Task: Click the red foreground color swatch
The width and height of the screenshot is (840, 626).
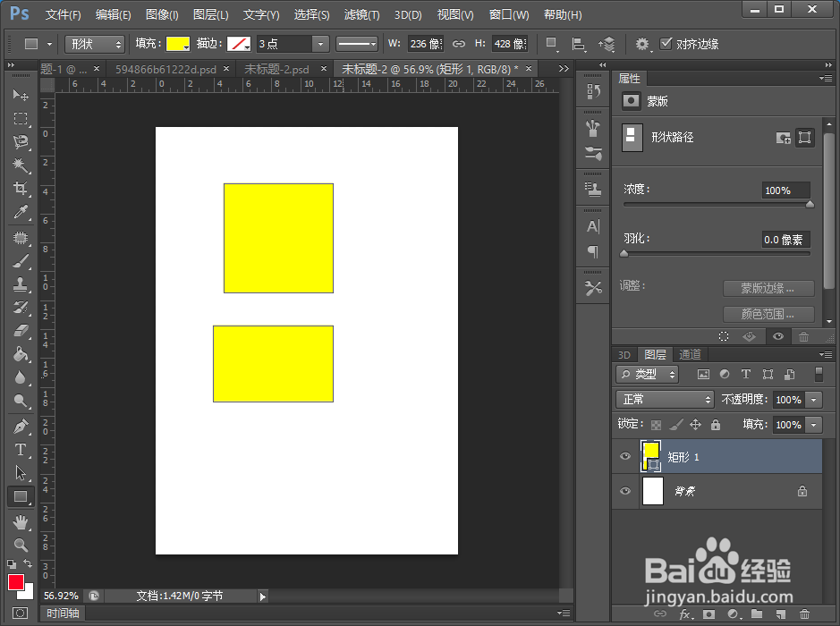Action: pos(15,582)
